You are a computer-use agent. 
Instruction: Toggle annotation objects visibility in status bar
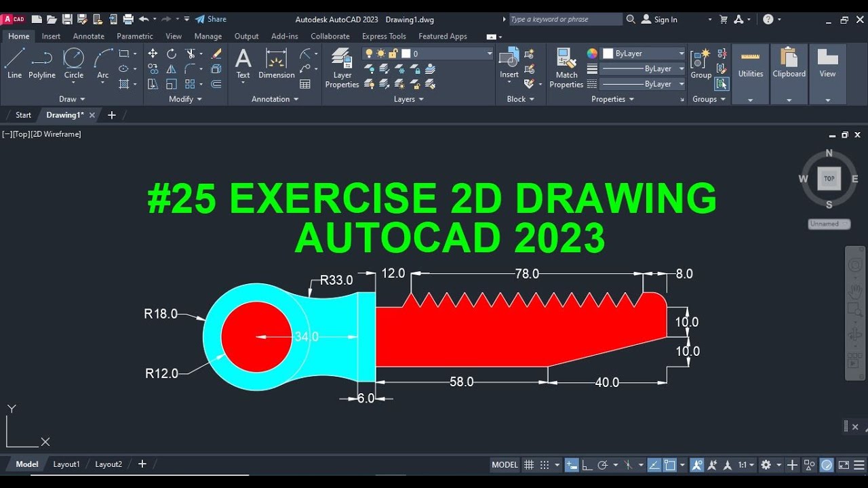point(697,465)
